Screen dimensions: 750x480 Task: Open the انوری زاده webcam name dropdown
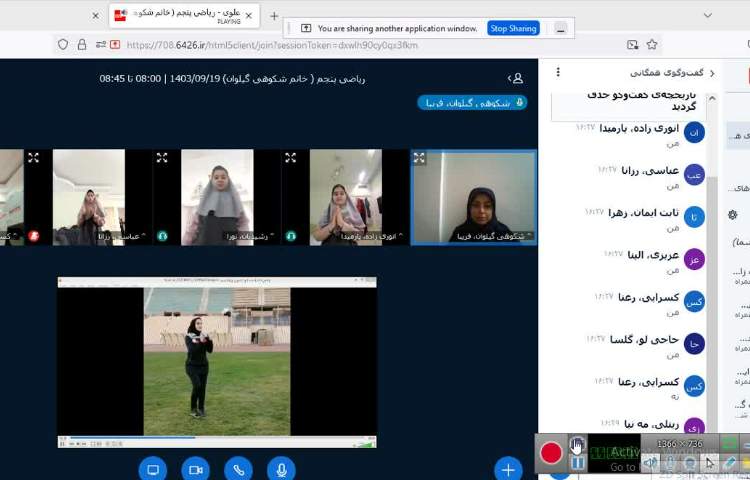tap(371, 236)
